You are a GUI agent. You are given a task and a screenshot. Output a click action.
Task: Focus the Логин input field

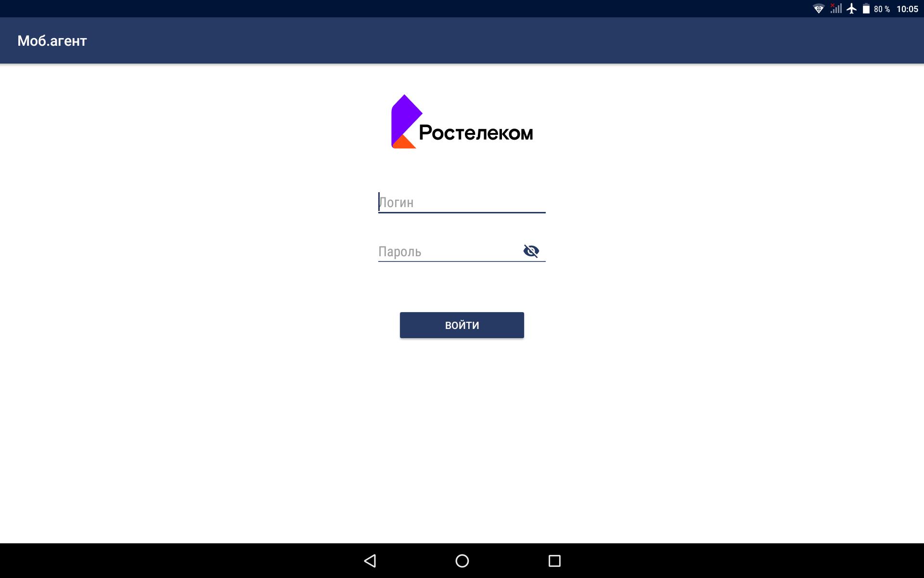[462, 202]
